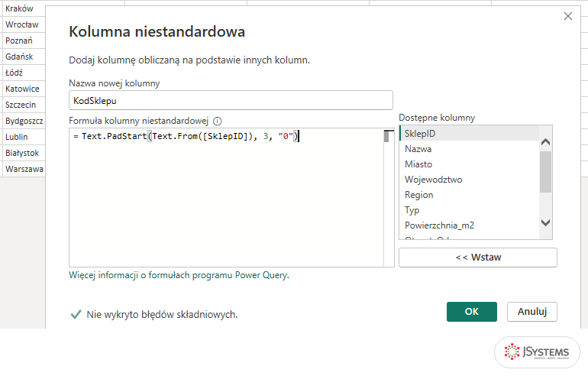The height and width of the screenshot is (376, 588).
Task: Cancel with the Anuluj button
Action: click(x=531, y=312)
